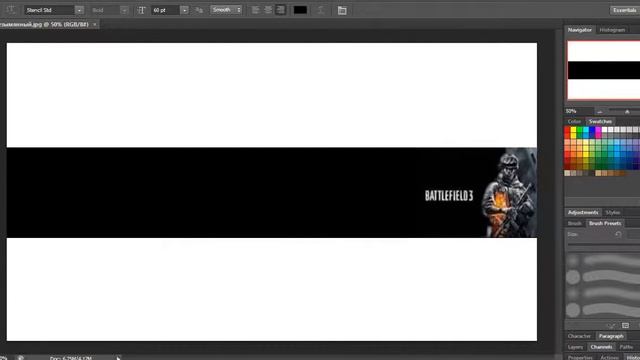Click the brush size reset icon

tap(618, 234)
